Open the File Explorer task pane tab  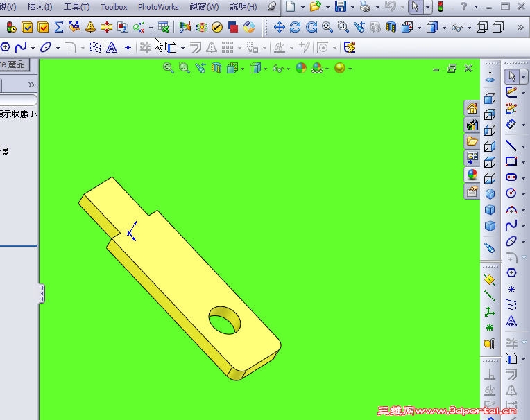tap(472, 141)
